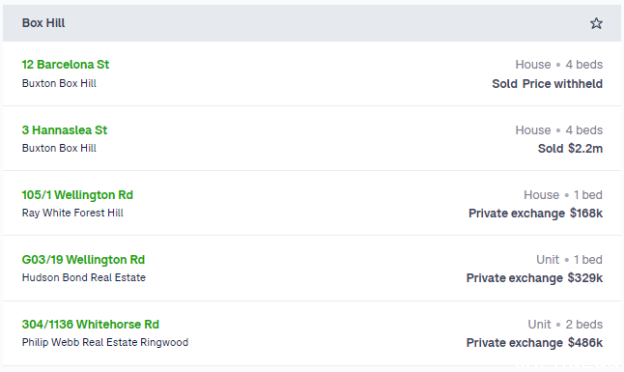Click Buxton Box Hill agency under Hannaslea St
This screenshot has width=624, height=372.
[59, 148]
